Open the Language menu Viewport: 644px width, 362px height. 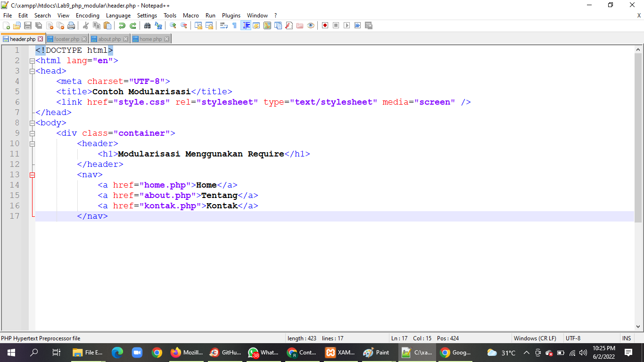(x=118, y=16)
